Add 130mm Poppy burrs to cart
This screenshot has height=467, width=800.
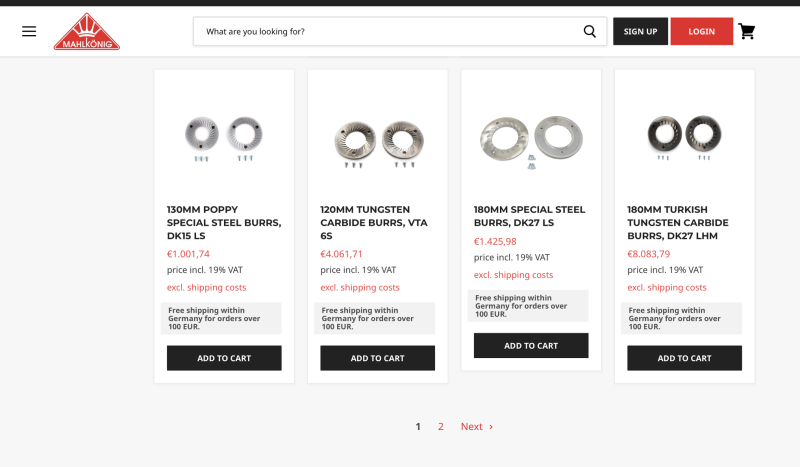point(224,358)
